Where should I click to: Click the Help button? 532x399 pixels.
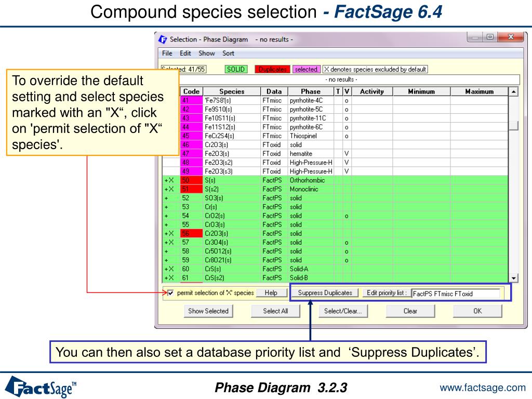pyautogui.click(x=271, y=293)
